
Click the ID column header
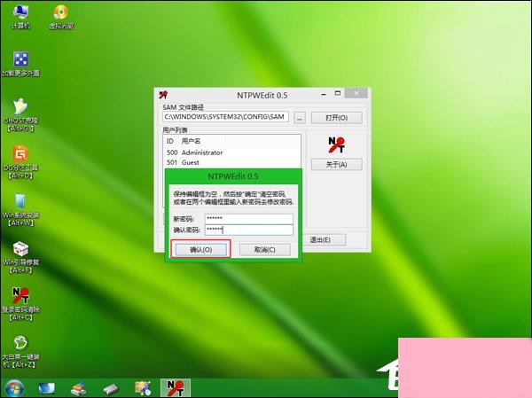coord(170,141)
